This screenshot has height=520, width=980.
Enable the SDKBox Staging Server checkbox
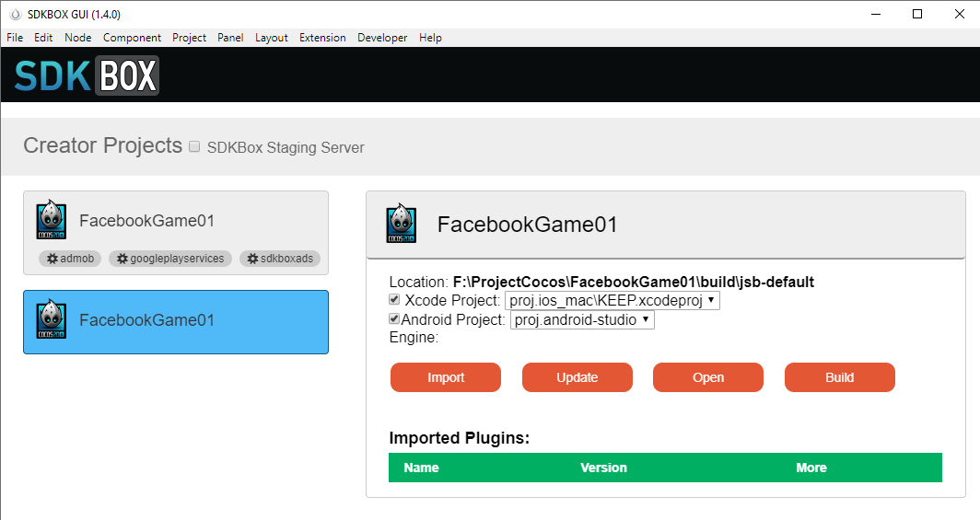[x=194, y=146]
